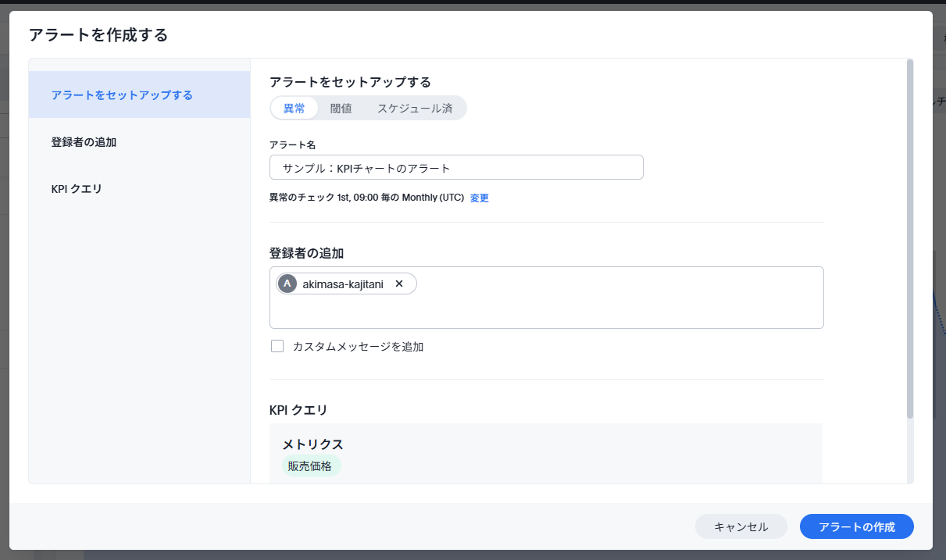The image size is (946, 560).
Task: Click the アラートを作成する dialog title
Action: click(98, 34)
